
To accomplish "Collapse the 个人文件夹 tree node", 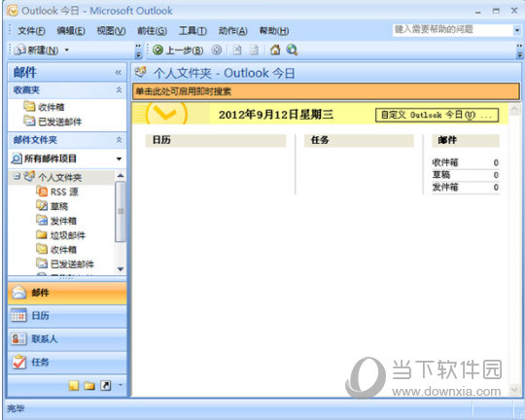I will point(17,176).
